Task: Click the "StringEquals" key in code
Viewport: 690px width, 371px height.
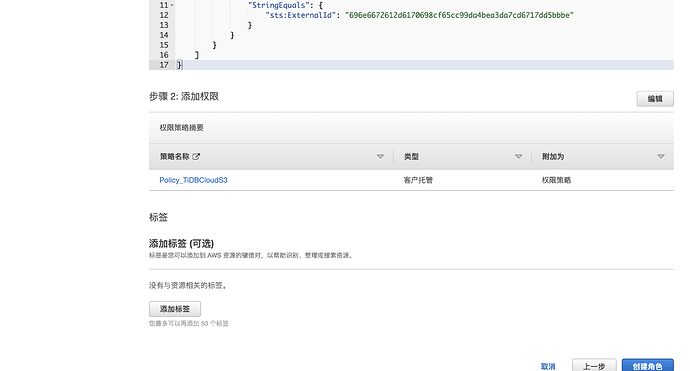Action: 279,5
